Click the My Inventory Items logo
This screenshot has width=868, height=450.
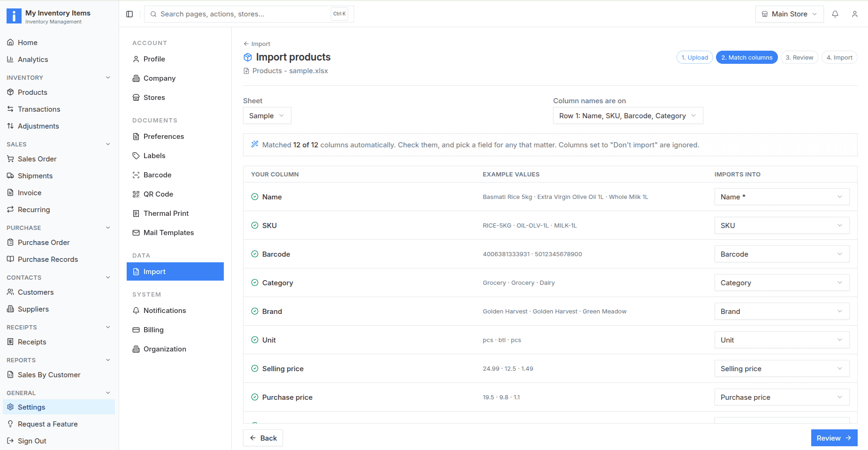point(14,16)
